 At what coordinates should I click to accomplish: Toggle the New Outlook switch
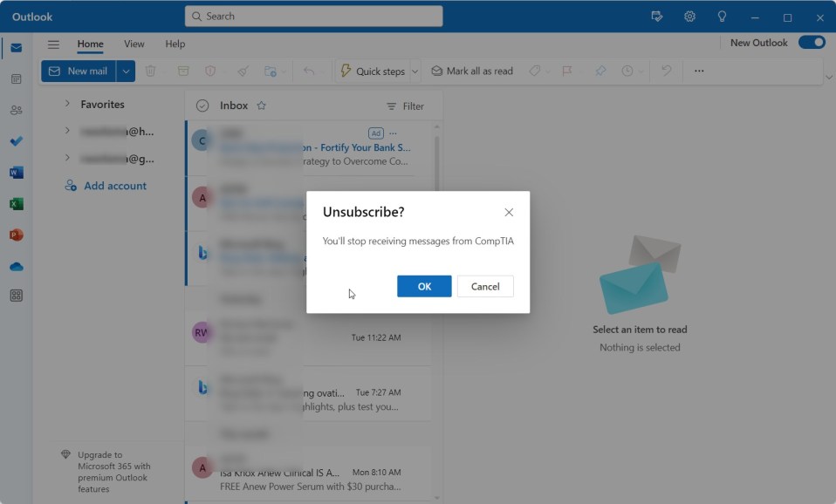pyautogui.click(x=812, y=43)
